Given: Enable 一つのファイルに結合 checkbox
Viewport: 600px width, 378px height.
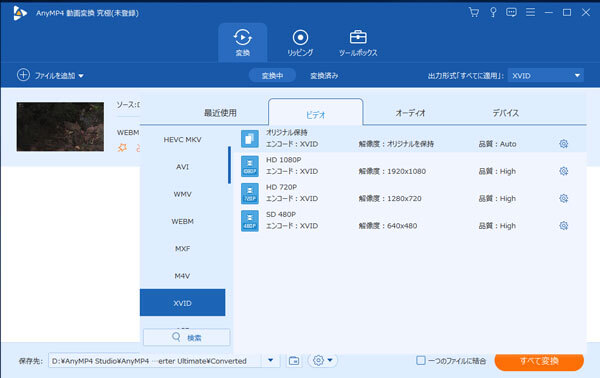Looking at the screenshot, I should (x=421, y=360).
